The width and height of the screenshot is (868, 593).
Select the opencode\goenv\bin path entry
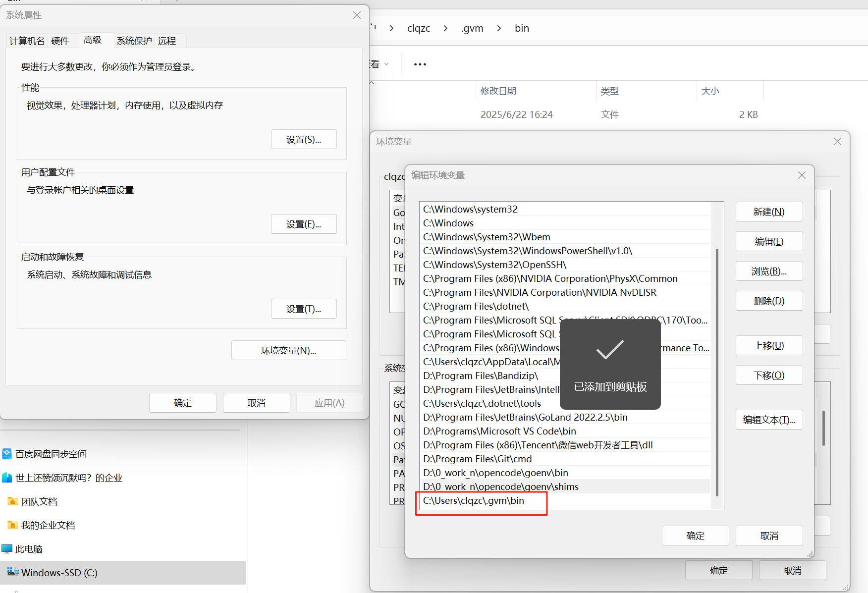point(565,473)
